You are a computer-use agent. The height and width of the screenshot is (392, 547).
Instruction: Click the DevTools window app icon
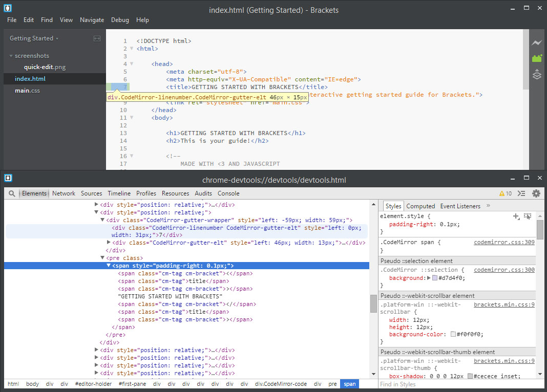pyautogui.click(x=8, y=178)
